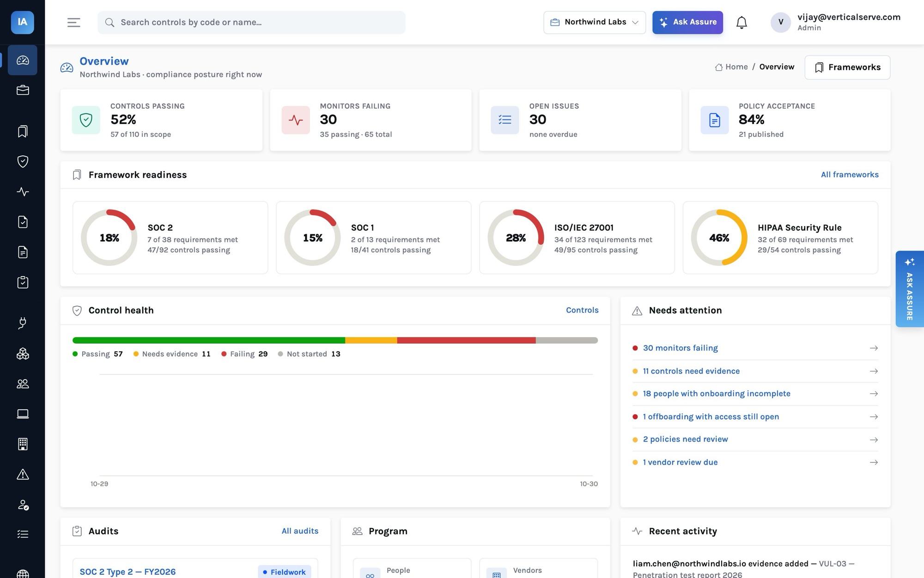Viewport: 924px width, 578px height.
Task: Open the bookmark frameworks icon in sidebar
Action: [x=23, y=131]
